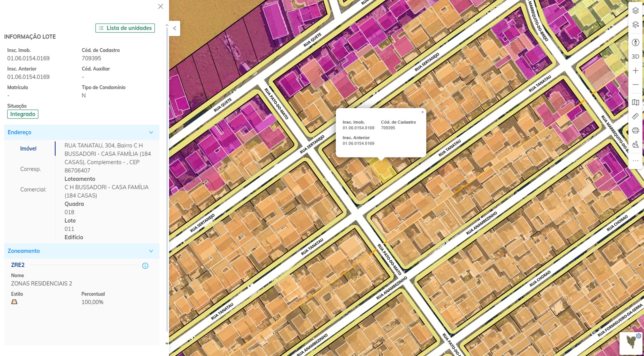Zoom out with the minus icon
This screenshot has height=356, width=644.
coord(635,85)
